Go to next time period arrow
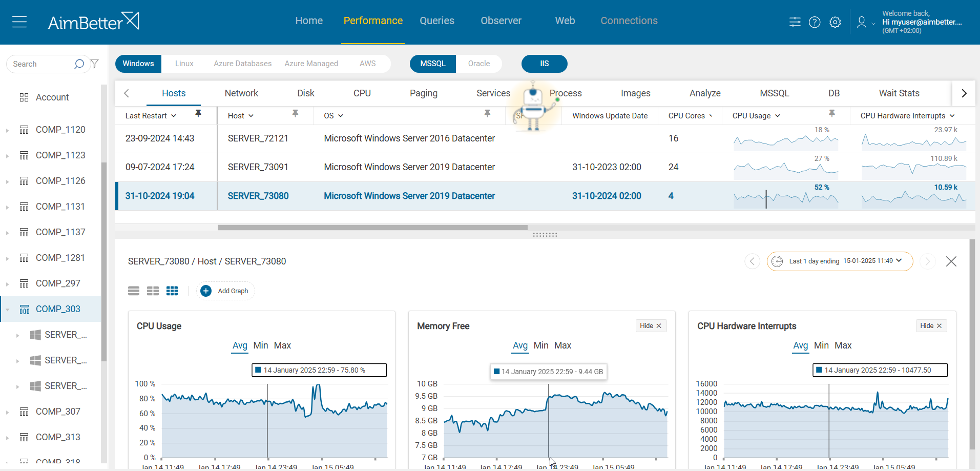 927,261
